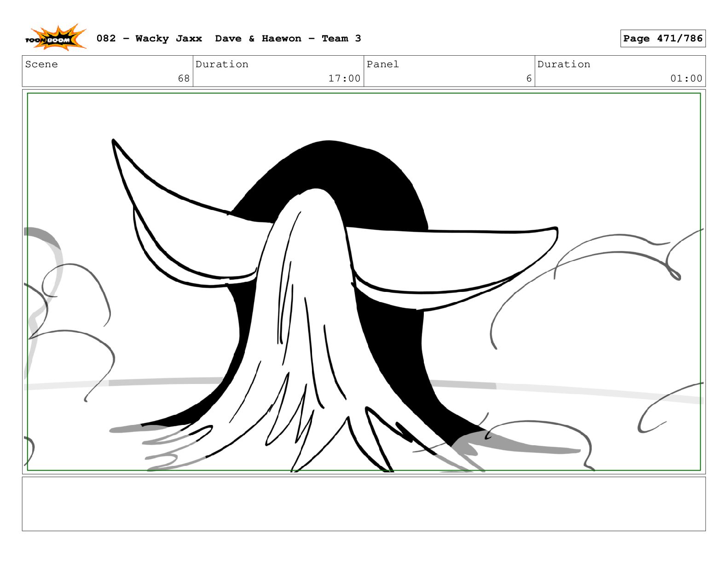Click the storyboard panel drawing
Image resolution: width=728 pixels, height=564 pixels.
pyautogui.click(x=364, y=282)
